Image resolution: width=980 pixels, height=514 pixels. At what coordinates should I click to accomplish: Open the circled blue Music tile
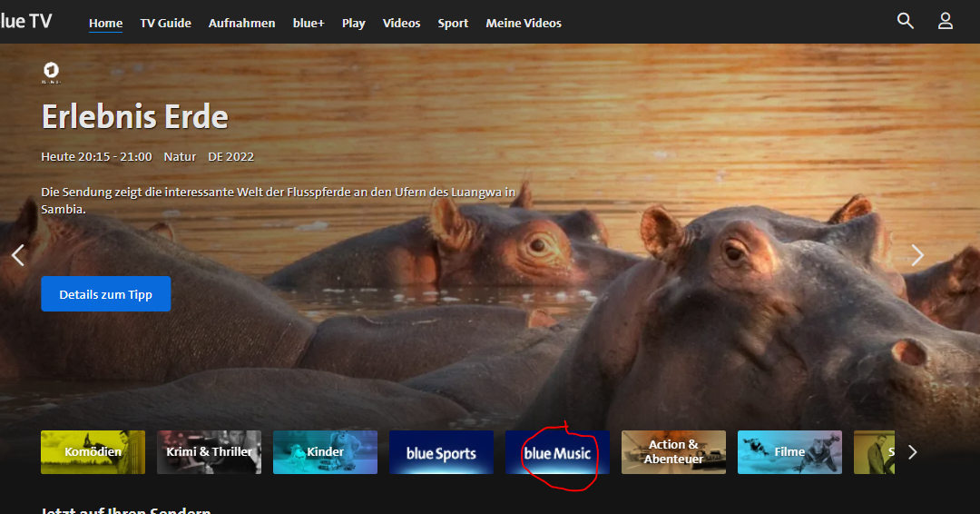click(x=557, y=452)
